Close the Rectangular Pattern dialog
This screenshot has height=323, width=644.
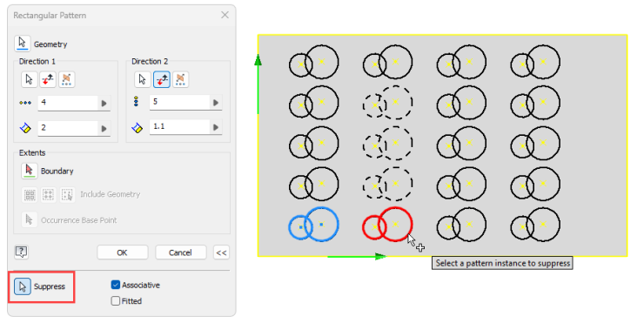click(225, 15)
